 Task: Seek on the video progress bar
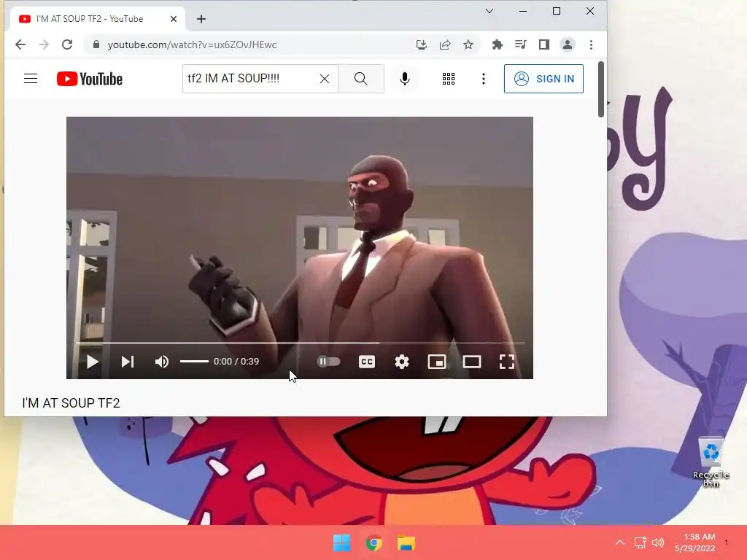(299, 343)
